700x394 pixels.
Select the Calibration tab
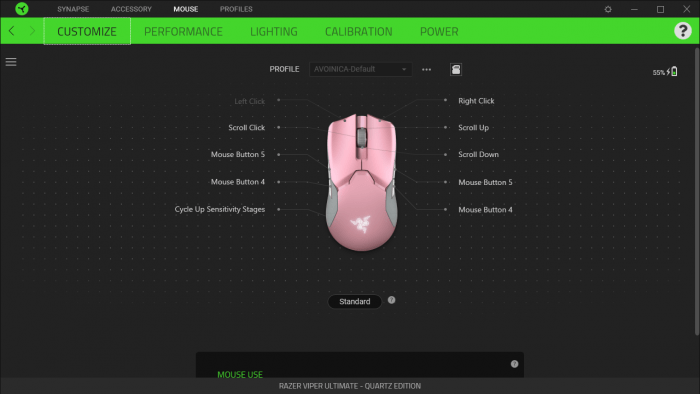358,31
